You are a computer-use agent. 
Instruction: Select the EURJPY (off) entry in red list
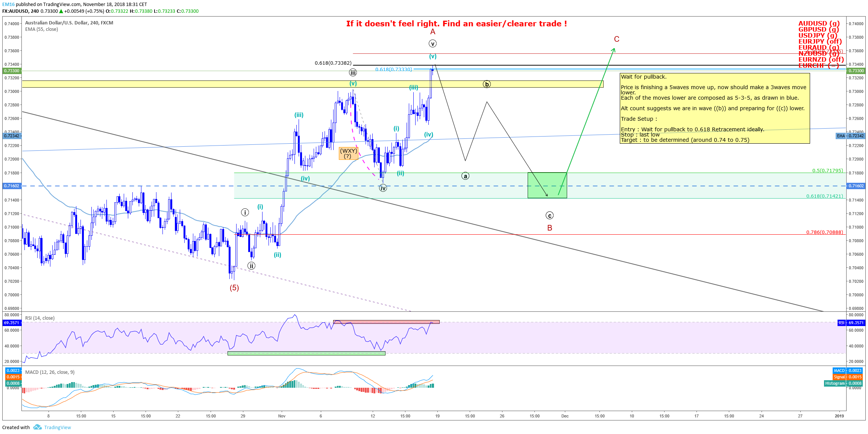point(820,41)
